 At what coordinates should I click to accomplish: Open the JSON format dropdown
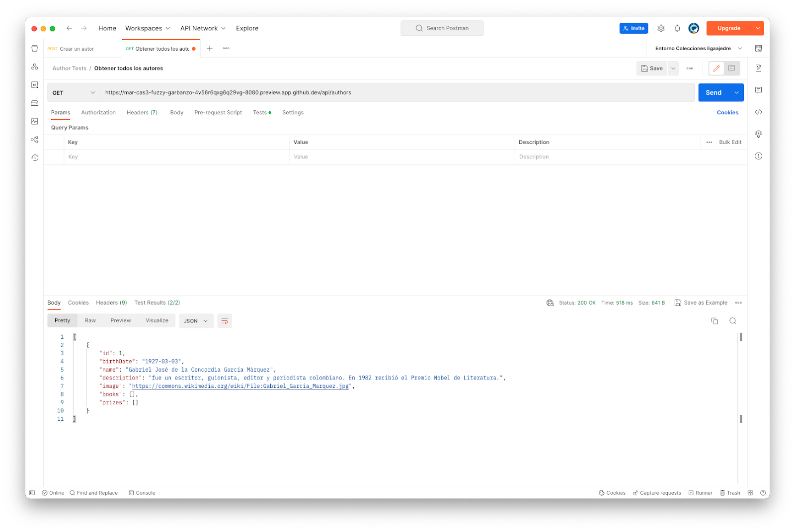pos(196,321)
